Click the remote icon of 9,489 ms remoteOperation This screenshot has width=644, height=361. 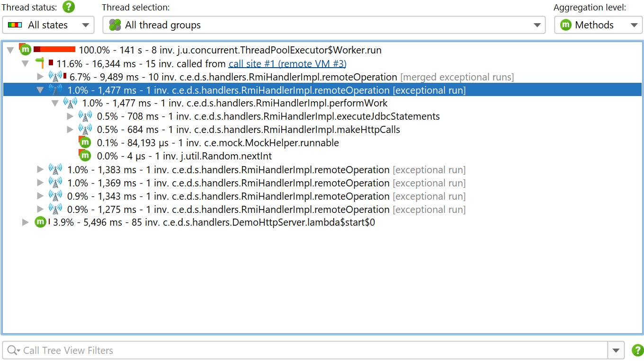tap(55, 76)
